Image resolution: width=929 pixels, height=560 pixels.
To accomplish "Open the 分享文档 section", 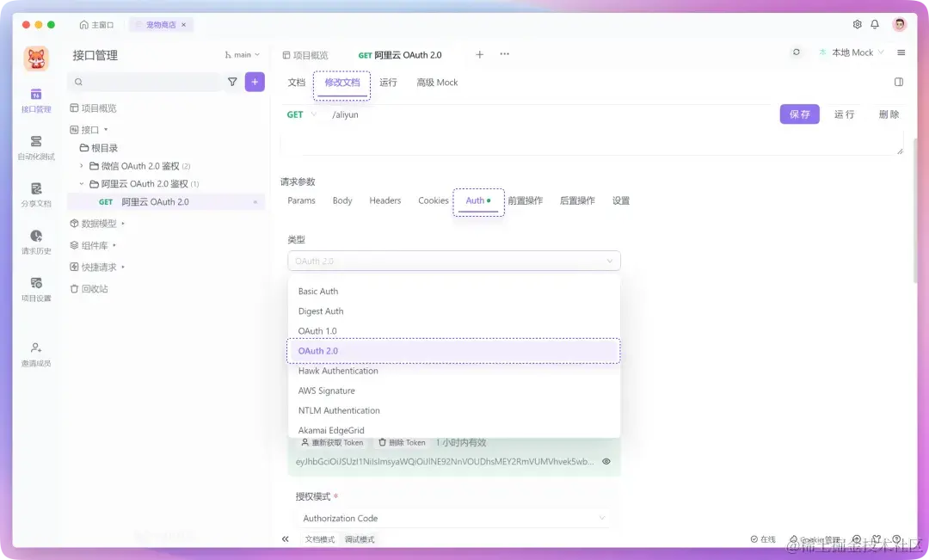I will [x=34, y=194].
